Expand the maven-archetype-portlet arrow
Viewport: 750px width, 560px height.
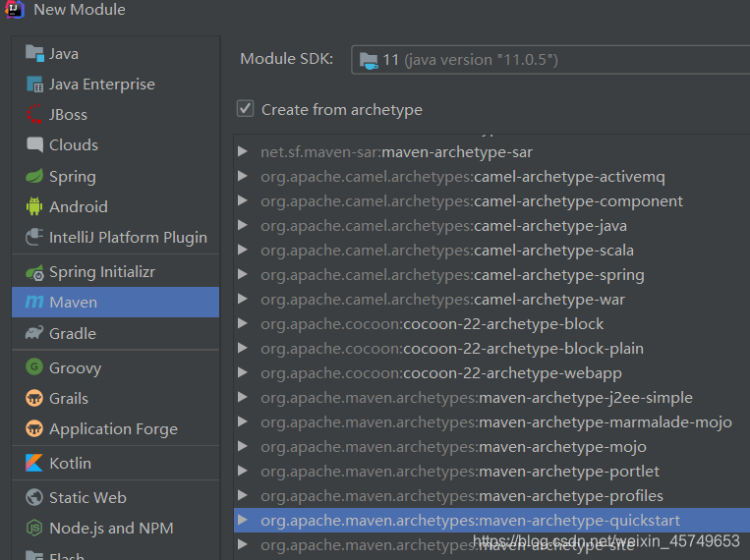coord(243,471)
